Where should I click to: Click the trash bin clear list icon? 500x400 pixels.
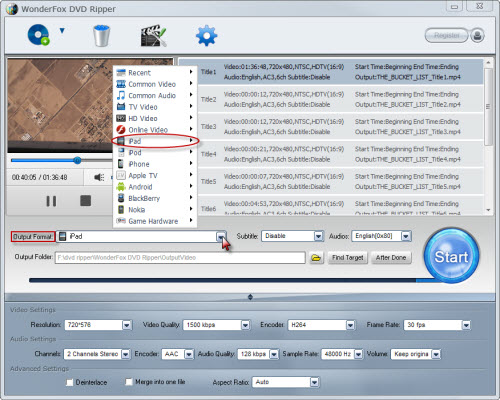point(101,35)
